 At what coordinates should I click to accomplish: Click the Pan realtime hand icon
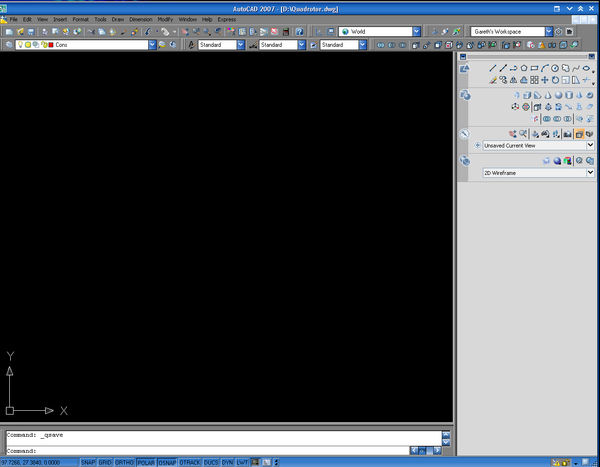(x=185, y=32)
